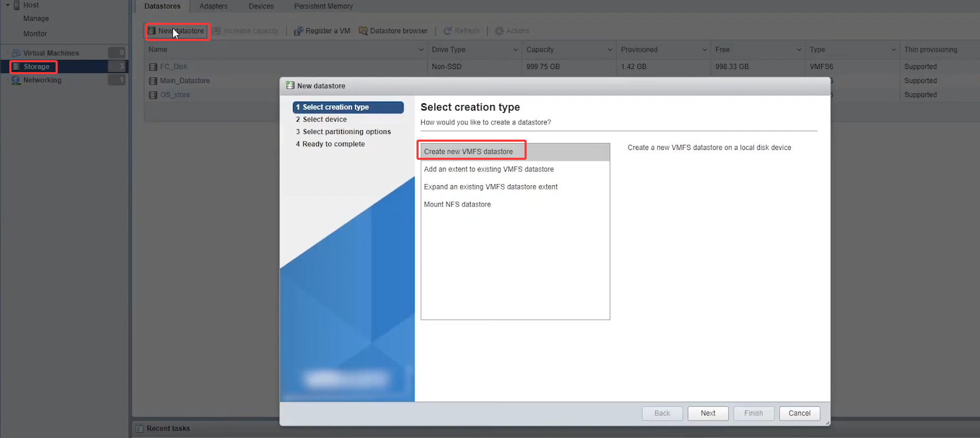The image size is (980, 438).
Task: Open the OS_store datastore link
Action: pos(175,95)
